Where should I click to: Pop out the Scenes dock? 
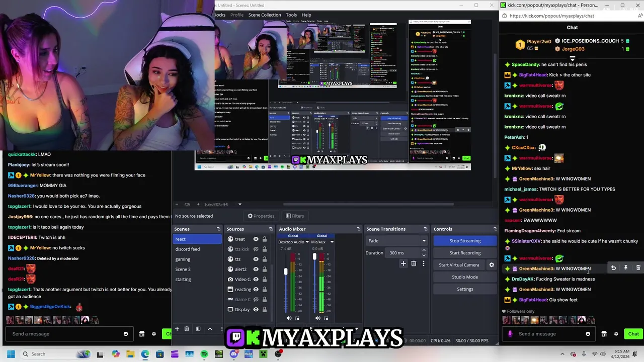tap(218, 229)
